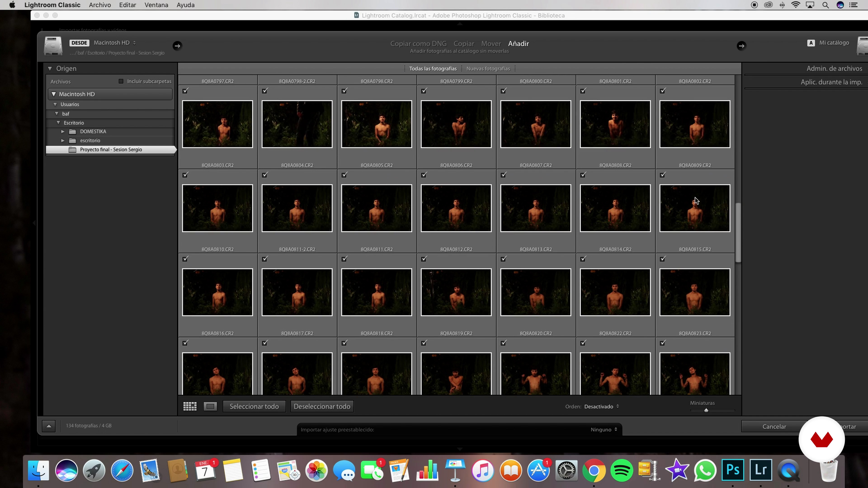Open Finder from the Dock
The height and width of the screenshot is (488, 868).
pos(38,470)
